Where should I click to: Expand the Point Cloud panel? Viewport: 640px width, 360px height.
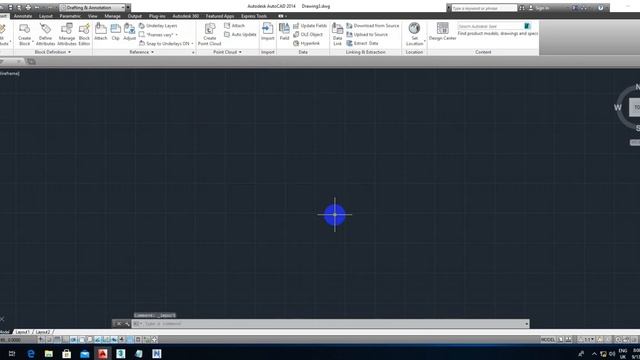point(227,52)
